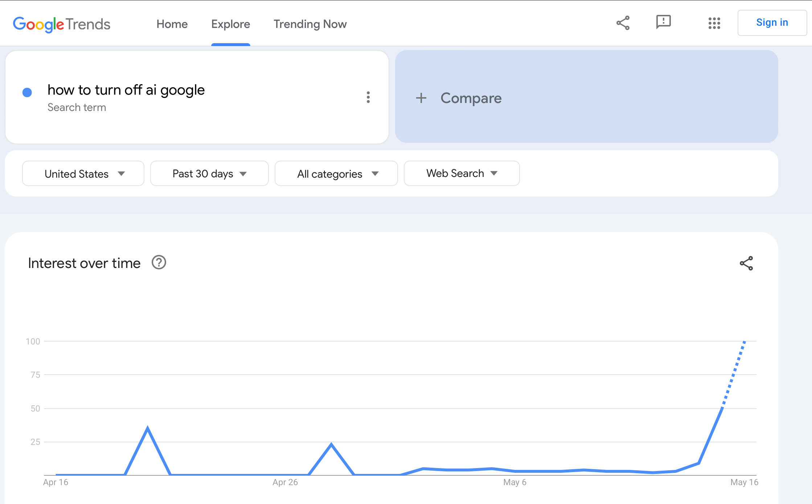Switch the Web Search type
Screen dimensions: 812x504
point(461,173)
